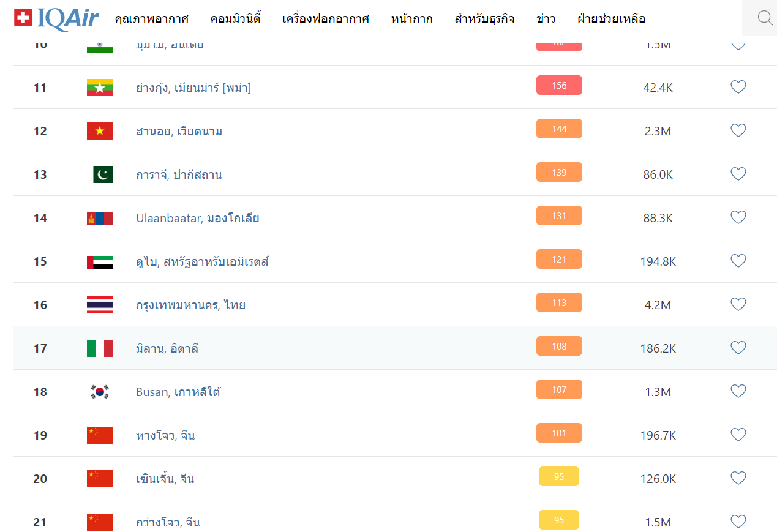Click the Thailand flag in row 16
The width and height of the screenshot is (777, 532).
coord(99,305)
